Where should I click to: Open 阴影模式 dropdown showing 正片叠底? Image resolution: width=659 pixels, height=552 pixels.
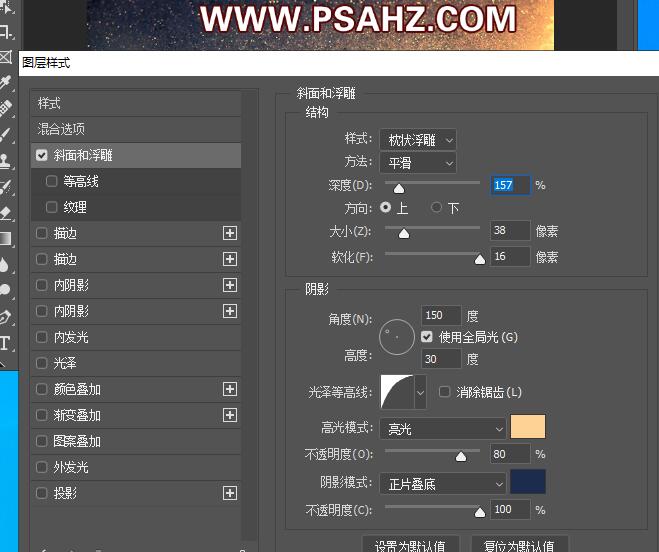[443, 484]
